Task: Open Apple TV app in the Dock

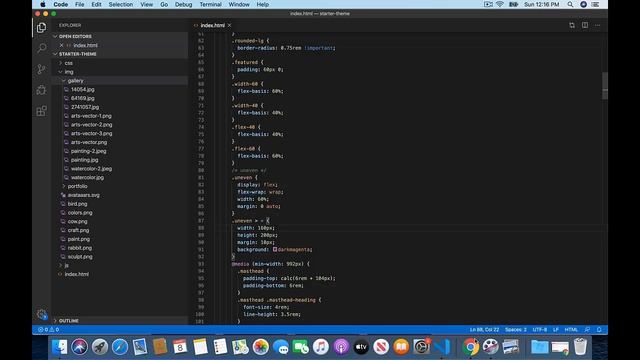Action: [361, 347]
